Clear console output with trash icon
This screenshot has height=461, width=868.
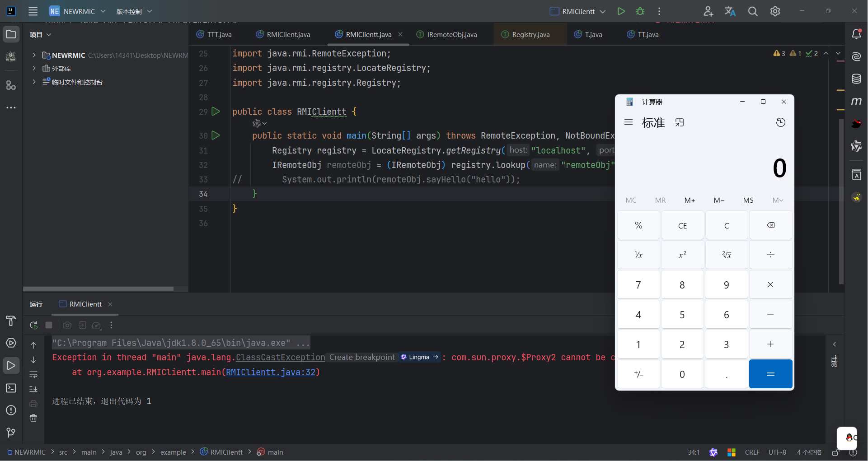33,418
